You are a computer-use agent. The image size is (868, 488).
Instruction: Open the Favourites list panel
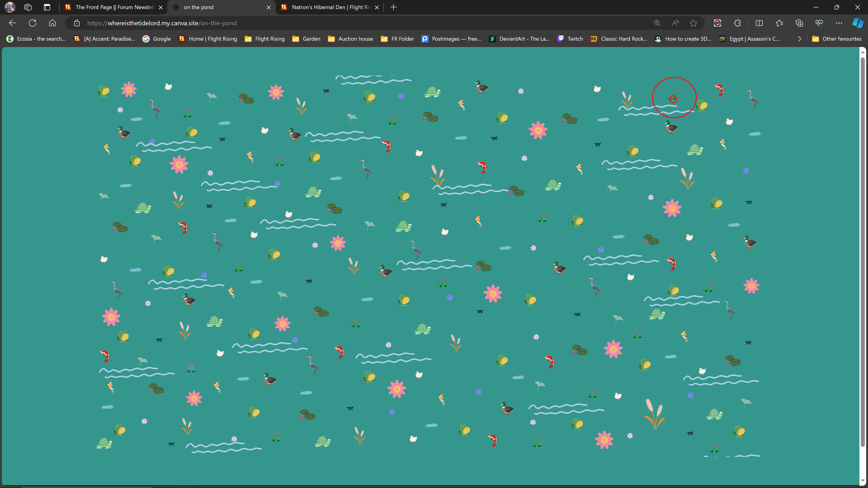tap(779, 23)
